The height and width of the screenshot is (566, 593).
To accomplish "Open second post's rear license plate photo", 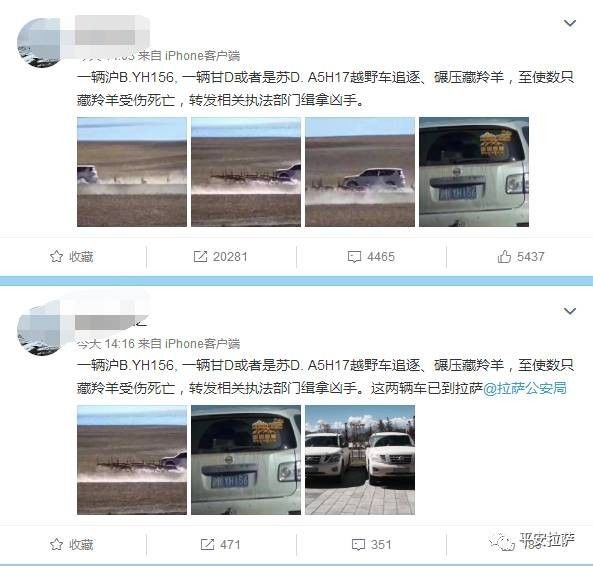I will (x=246, y=460).
